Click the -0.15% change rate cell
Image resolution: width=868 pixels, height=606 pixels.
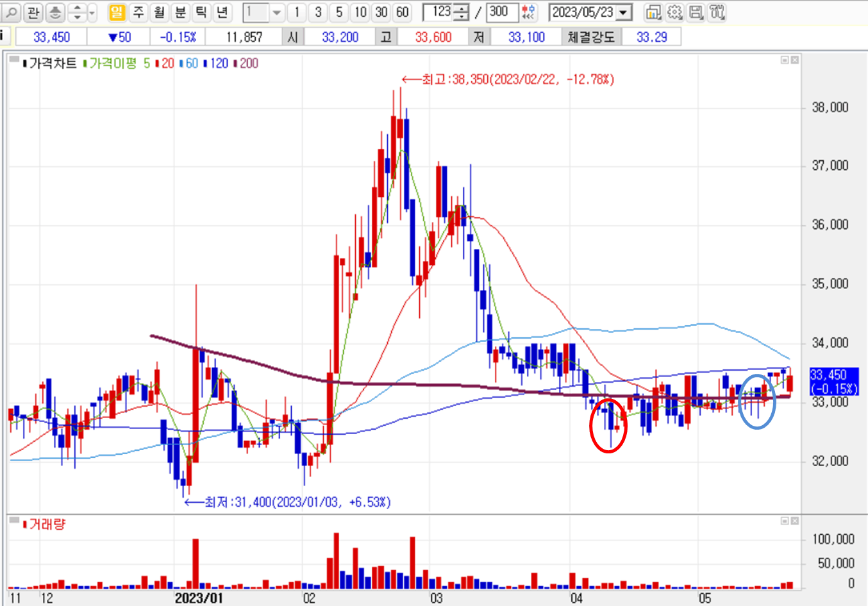click(178, 37)
